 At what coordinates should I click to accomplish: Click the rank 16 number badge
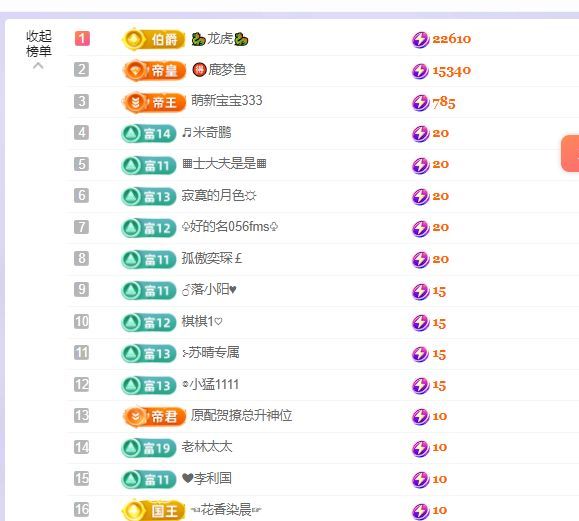coord(82,510)
